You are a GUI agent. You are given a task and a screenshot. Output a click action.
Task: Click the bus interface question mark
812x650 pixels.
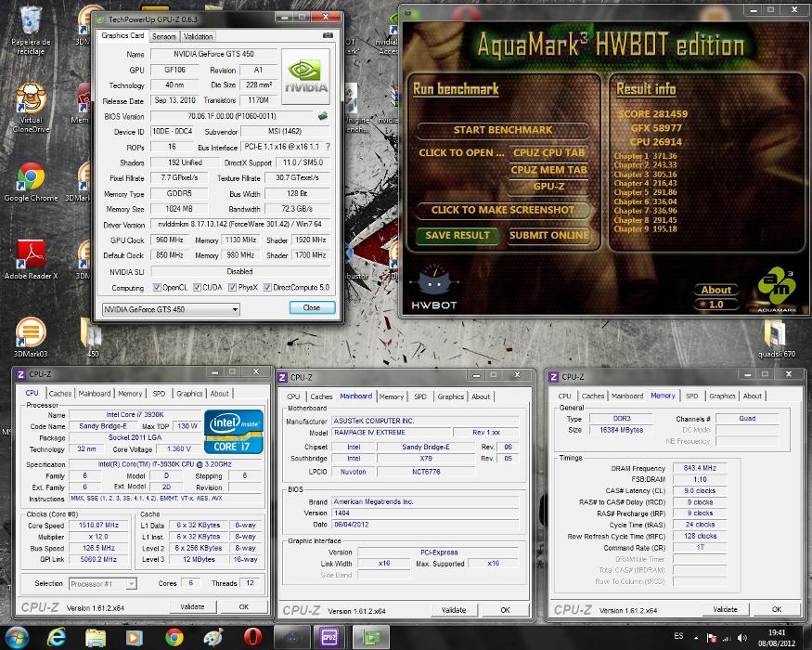tap(328, 147)
